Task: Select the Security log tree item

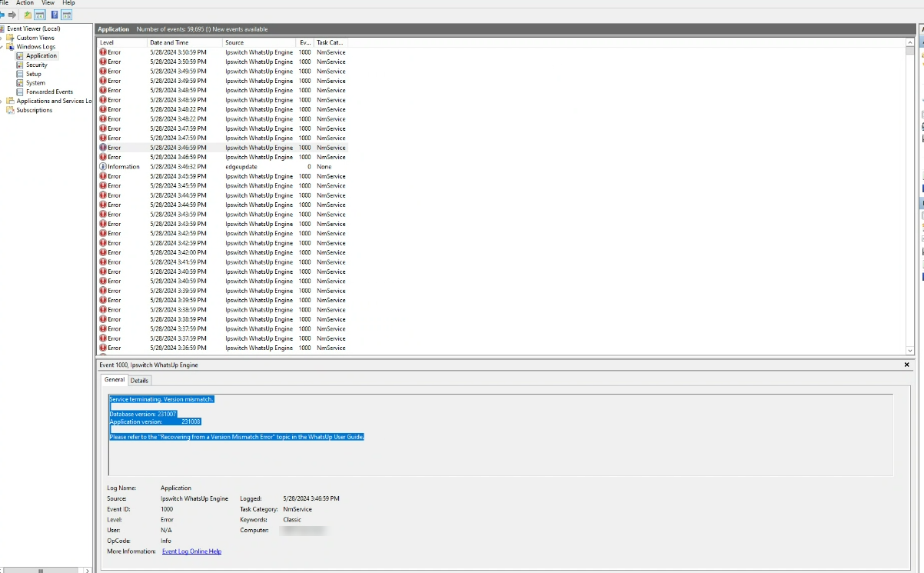Action: pos(36,65)
